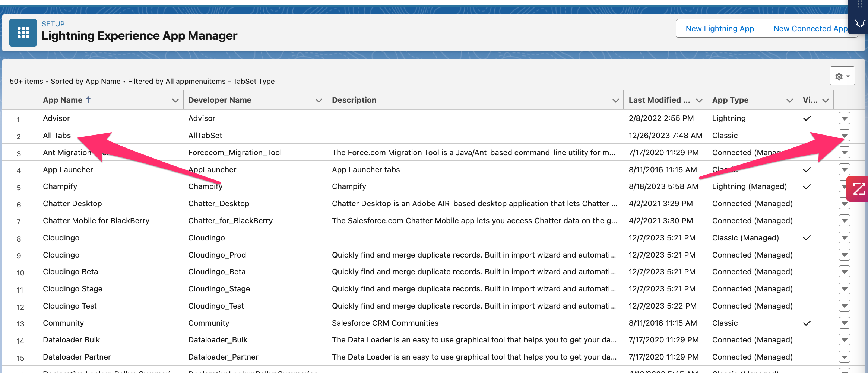The image size is (868, 373).
Task: Click the Classic (Managed) type for Cloudingo
Action: [x=745, y=238]
